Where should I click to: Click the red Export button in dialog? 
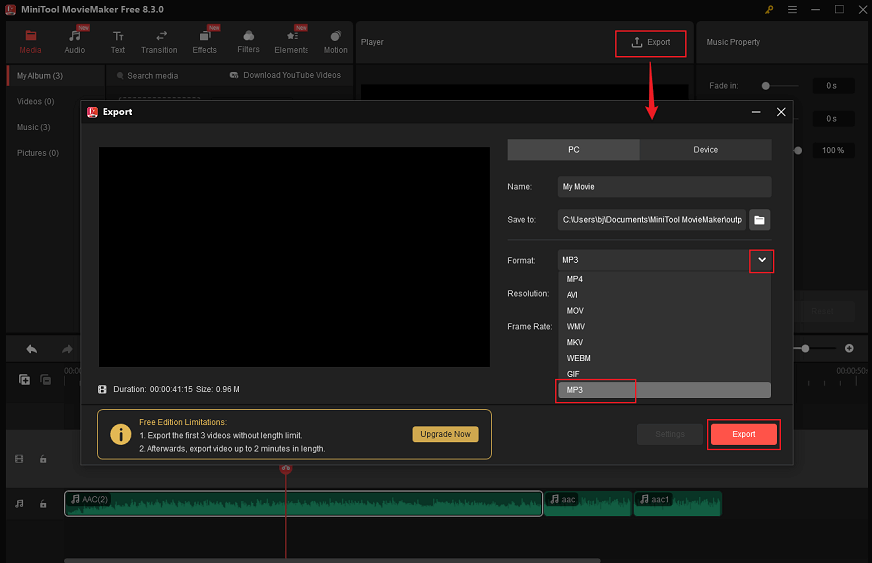(x=744, y=434)
